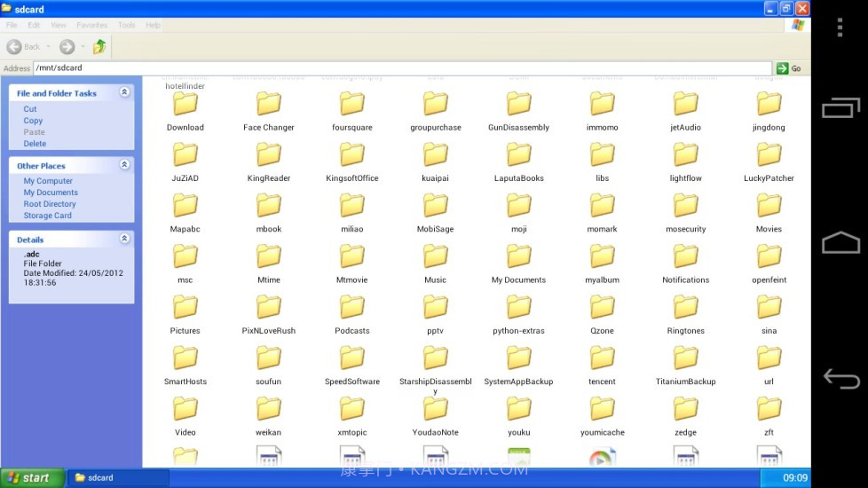This screenshot has height=488, width=868.
Task: Click the address bar path field
Action: click(x=399, y=68)
